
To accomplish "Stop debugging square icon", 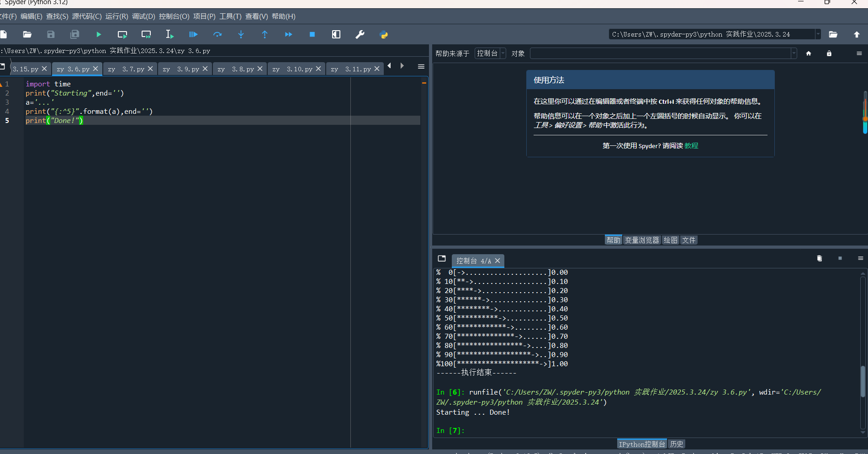I will (312, 34).
